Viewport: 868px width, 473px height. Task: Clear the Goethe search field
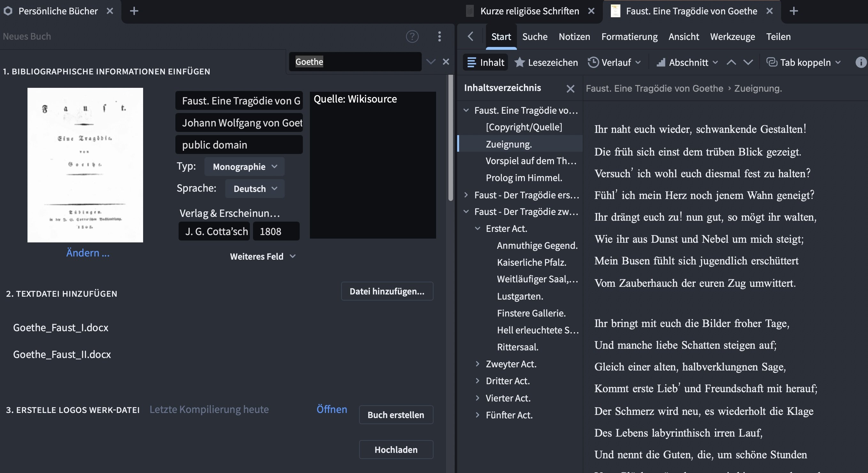click(x=446, y=62)
